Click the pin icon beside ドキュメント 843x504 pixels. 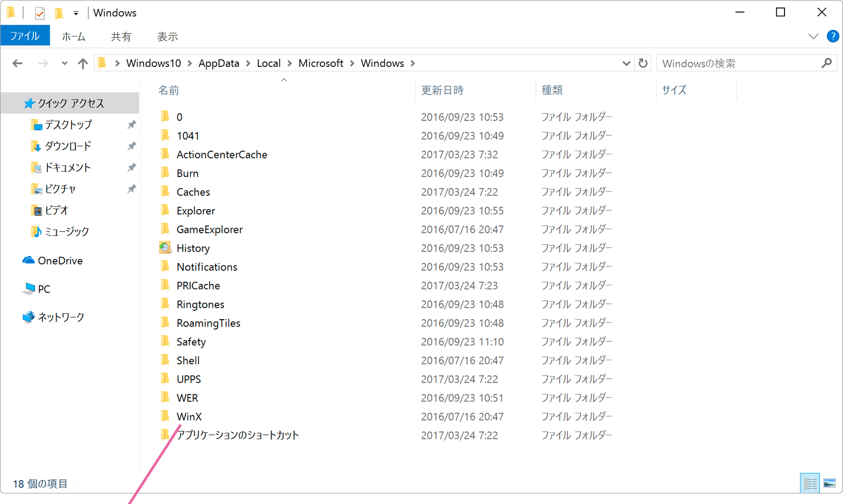[x=132, y=167]
